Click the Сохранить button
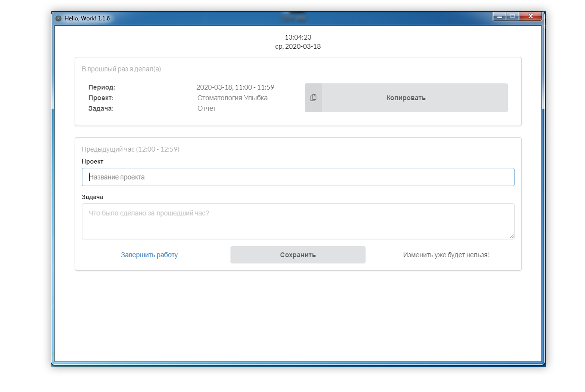This screenshot has width=585, height=392. point(298,255)
